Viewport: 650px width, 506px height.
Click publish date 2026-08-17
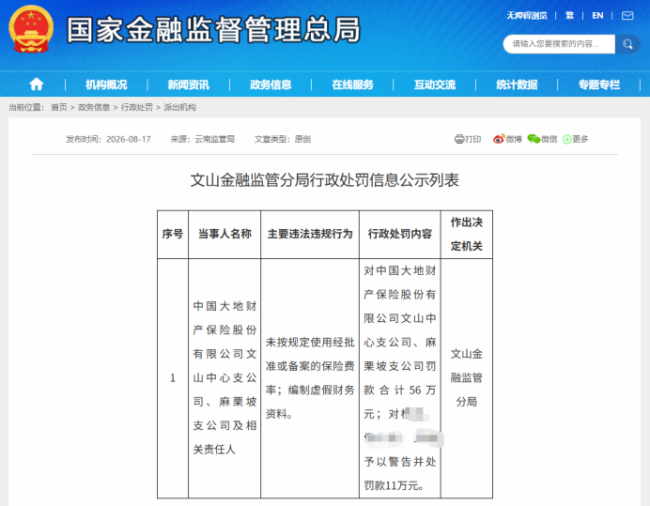(x=129, y=139)
